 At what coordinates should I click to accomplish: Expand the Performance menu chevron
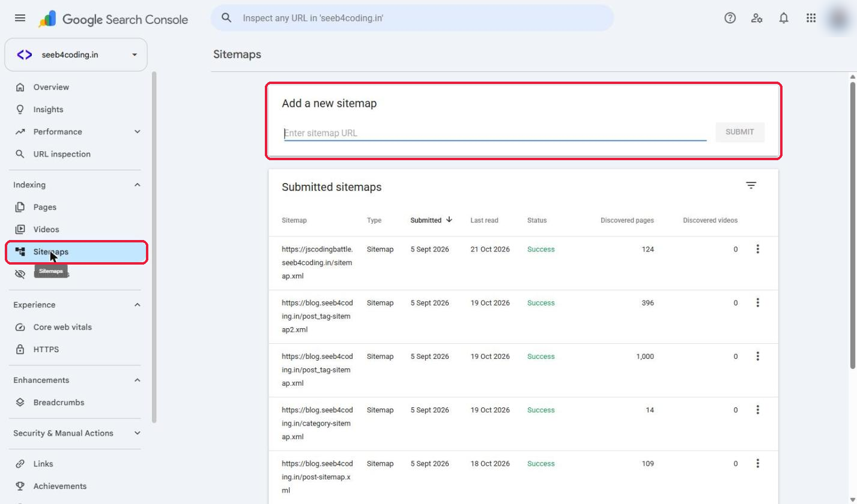pyautogui.click(x=137, y=132)
